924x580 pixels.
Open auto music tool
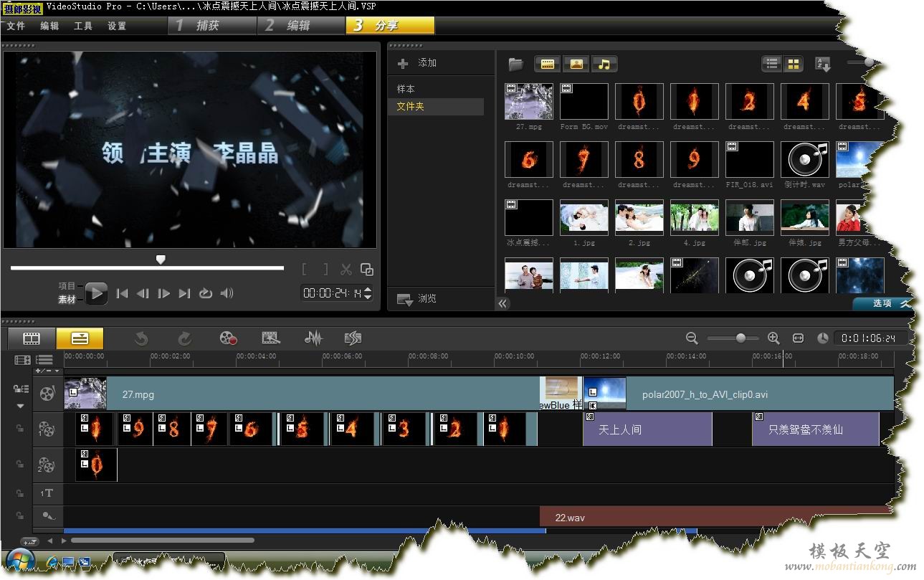353,338
